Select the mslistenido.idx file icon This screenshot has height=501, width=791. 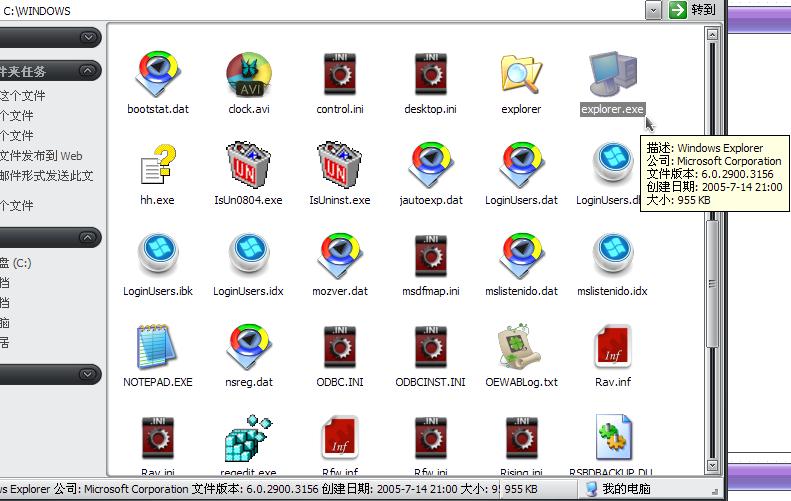(x=612, y=254)
